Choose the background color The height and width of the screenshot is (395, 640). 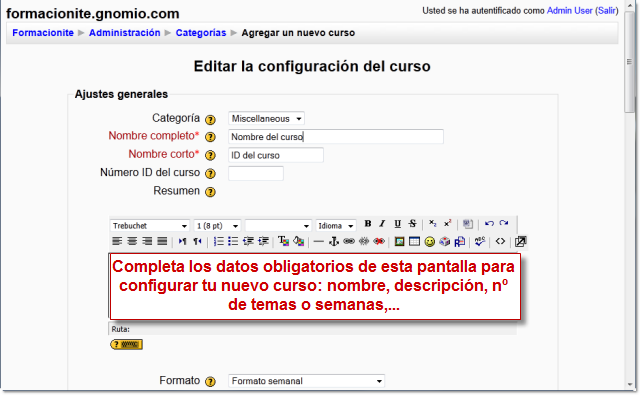[298, 242]
